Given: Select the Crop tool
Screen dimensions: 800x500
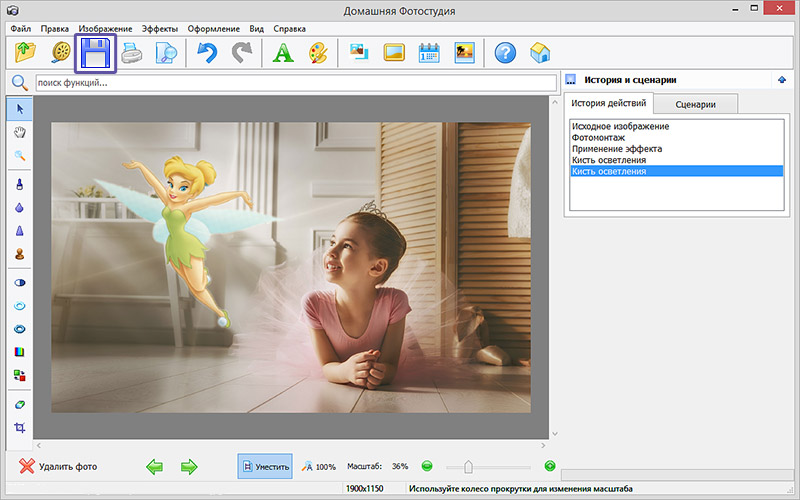Looking at the screenshot, I should pyautogui.click(x=19, y=428).
